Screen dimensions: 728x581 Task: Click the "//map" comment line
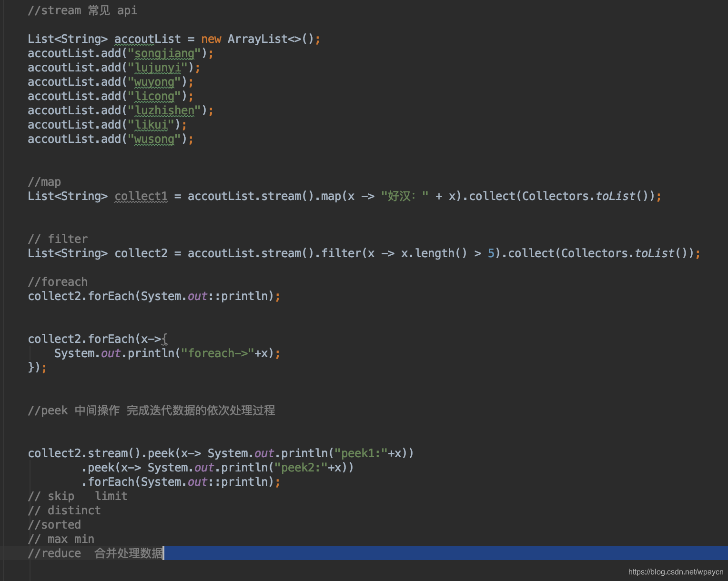point(44,182)
